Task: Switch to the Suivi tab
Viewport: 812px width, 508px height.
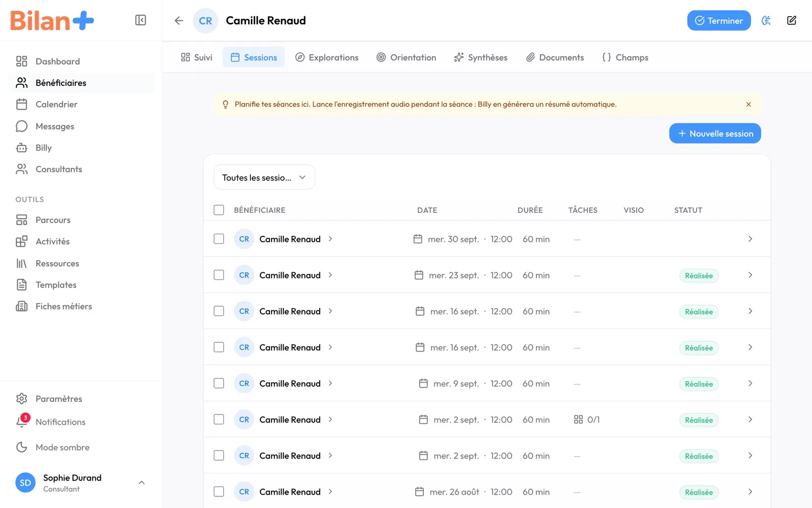Action: tap(196, 57)
